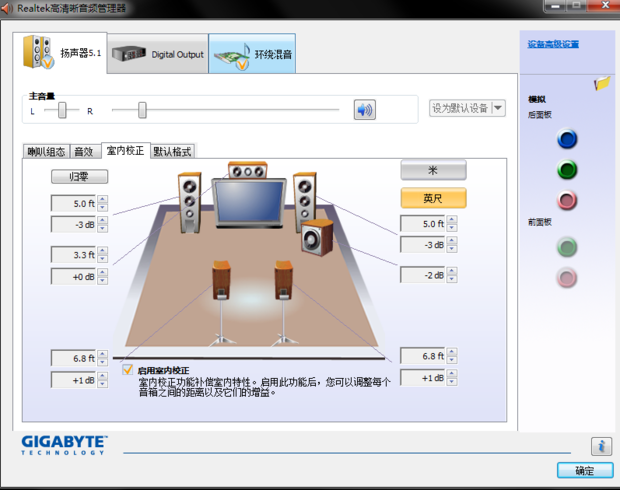Select the front left tower speaker

[x=189, y=202]
